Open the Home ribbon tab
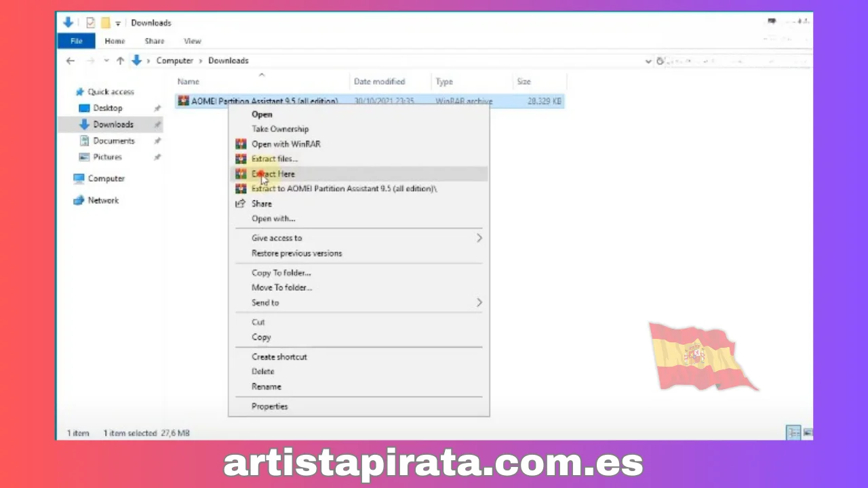Screen dimensions: 868x488 pyautogui.click(x=115, y=41)
